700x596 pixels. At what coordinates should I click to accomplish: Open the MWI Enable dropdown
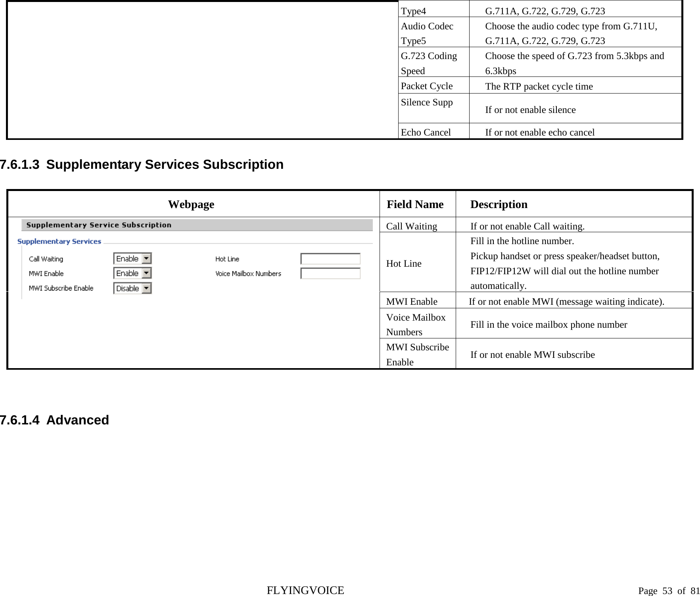click(132, 273)
